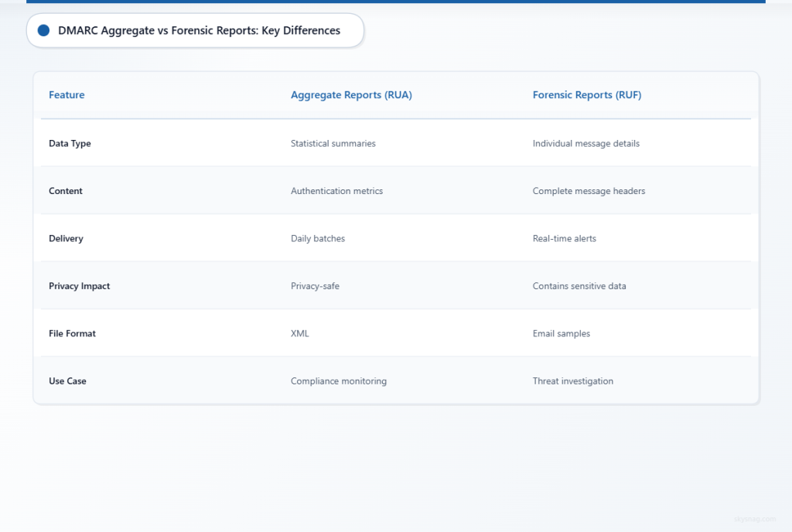Viewport: 792px width, 532px height.
Task: Select the XML cell under File Format
Action: 299,333
